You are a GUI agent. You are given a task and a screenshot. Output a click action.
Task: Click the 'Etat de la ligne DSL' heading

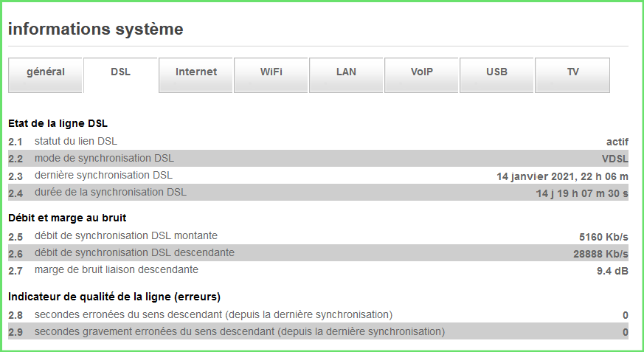58,123
